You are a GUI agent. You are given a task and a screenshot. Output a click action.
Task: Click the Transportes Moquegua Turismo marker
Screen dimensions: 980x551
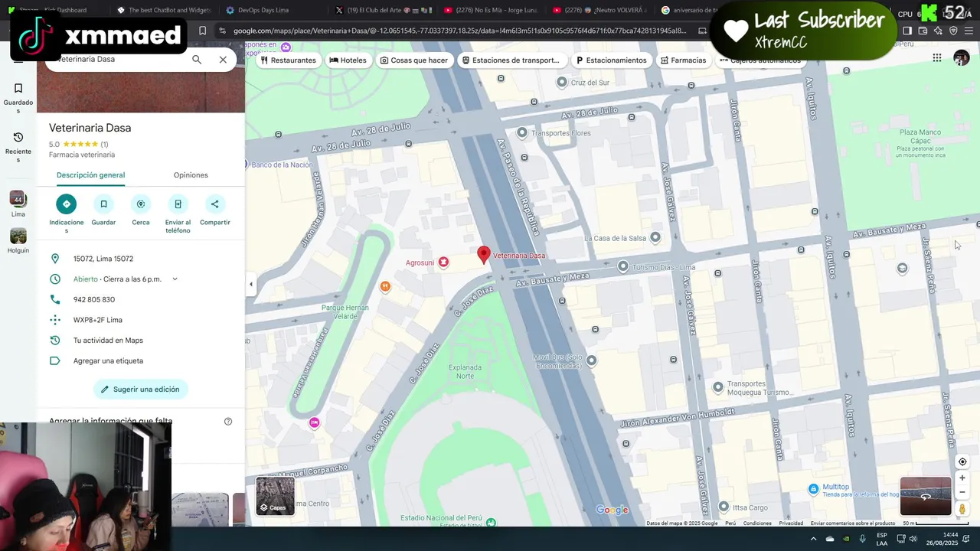[x=718, y=387]
